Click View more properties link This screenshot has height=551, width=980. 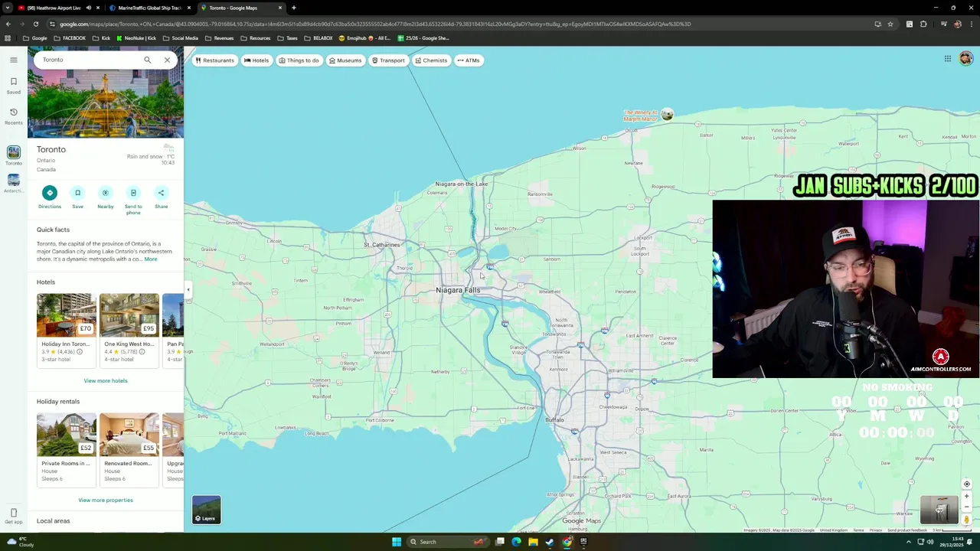(106, 500)
